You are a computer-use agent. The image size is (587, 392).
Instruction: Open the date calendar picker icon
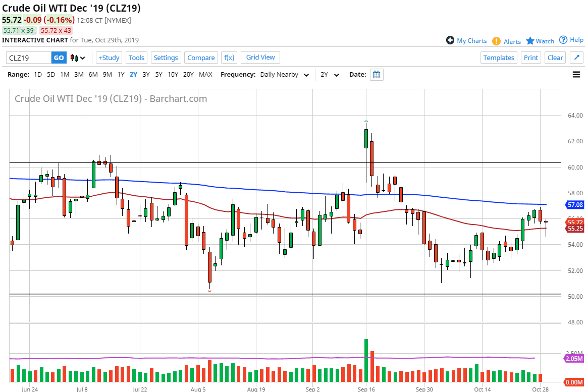[x=376, y=75]
